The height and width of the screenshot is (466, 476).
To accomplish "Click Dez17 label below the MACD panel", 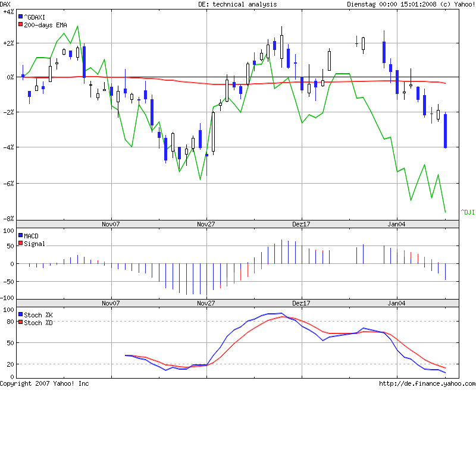I will tap(301, 303).
